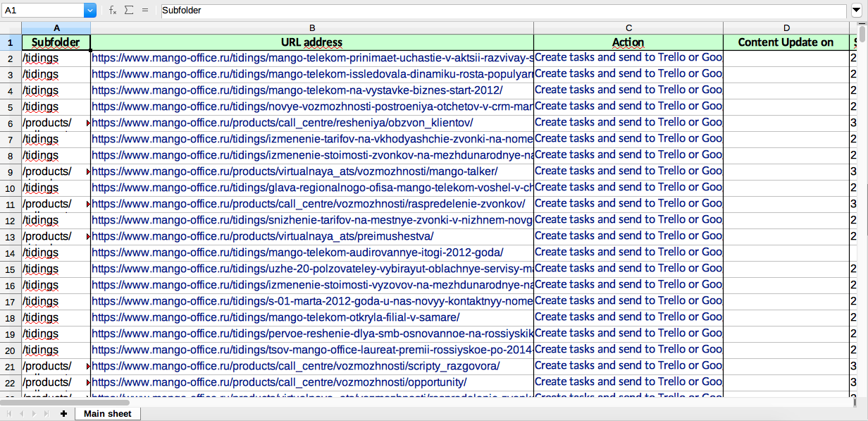Click the glava-regionalnogo-ofisa URL cell
This screenshot has width=868, height=421.
(312, 188)
